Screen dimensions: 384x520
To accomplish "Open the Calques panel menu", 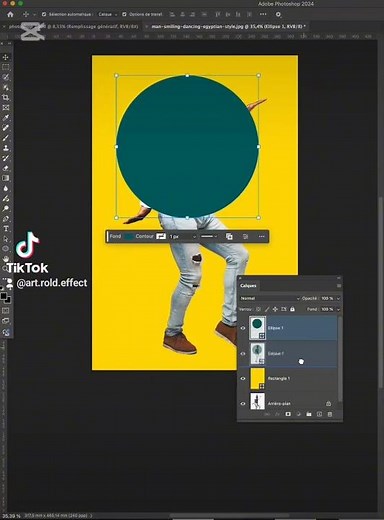I will coord(339,286).
